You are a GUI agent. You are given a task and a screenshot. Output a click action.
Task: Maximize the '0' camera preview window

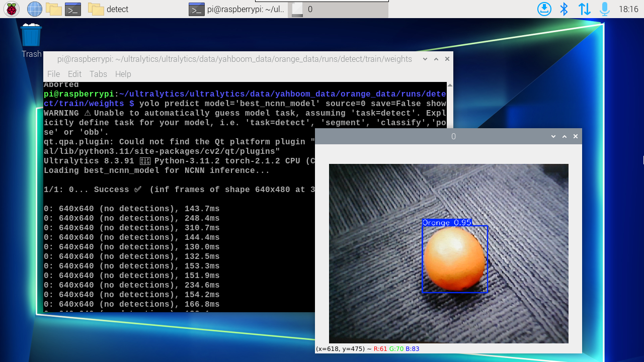tap(565, 136)
